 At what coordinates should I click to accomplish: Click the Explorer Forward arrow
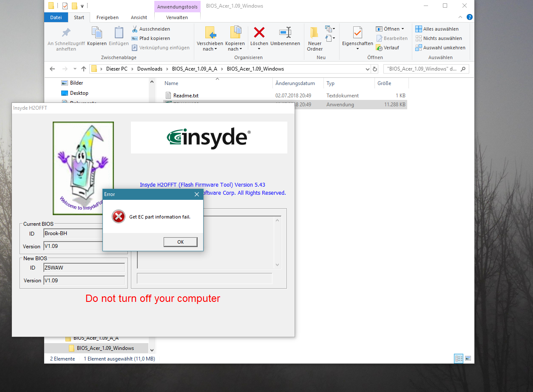65,69
